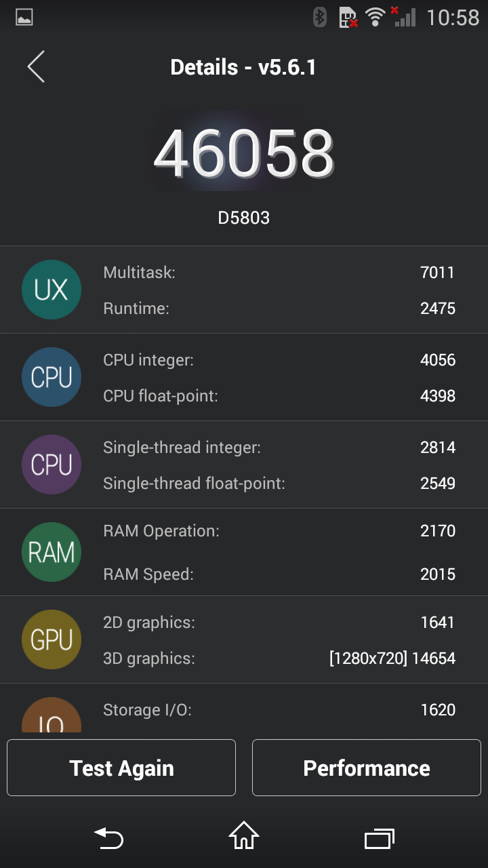Tap the purple CPU single-thread icon

(x=52, y=465)
